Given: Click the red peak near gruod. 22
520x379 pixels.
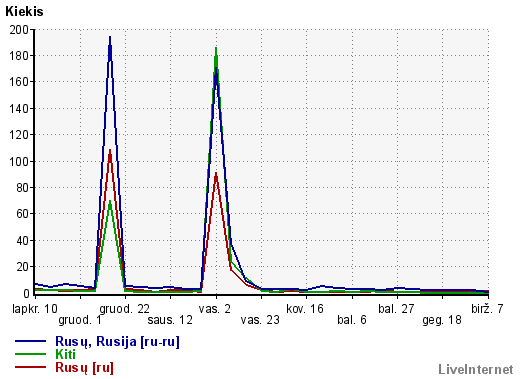Looking at the screenshot, I should pos(110,151).
